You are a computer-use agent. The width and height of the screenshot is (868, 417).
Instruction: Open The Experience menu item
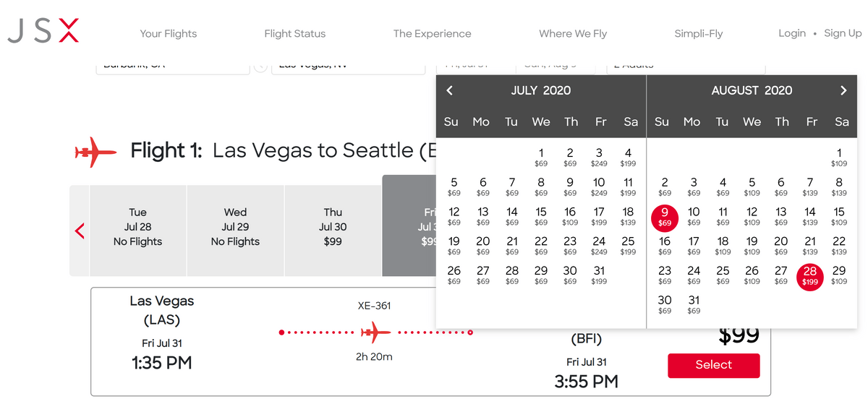(432, 33)
